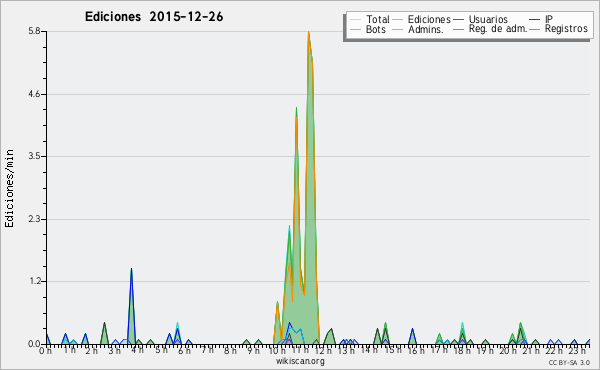Image resolution: width=600 pixels, height=370 pixels.
Task: Click the '6 h' x-axis label
Action: (x=184, y=350)
